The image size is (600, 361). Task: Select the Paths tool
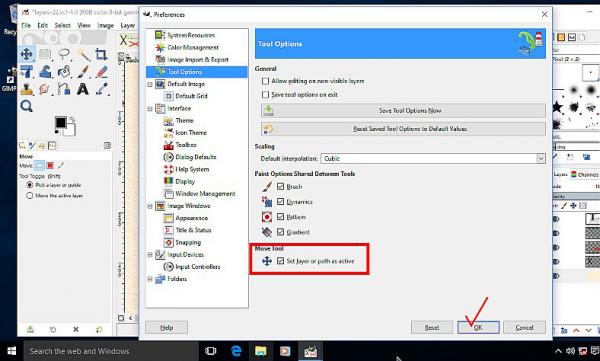pyautogui.click(x=64, y=89)
